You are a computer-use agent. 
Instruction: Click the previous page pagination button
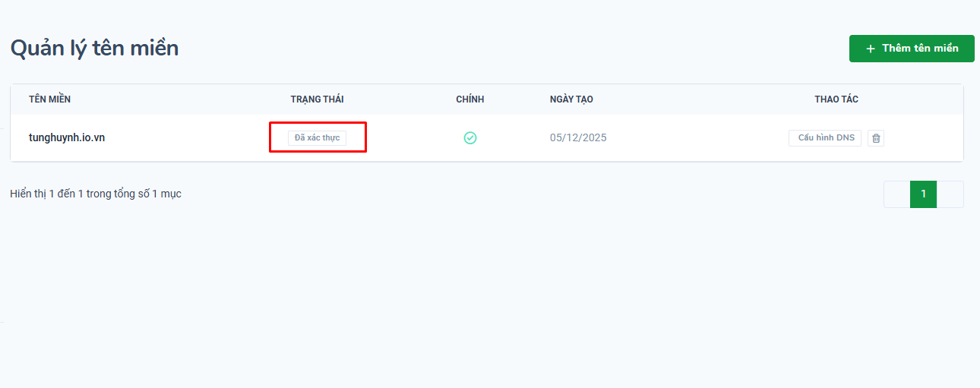pos(897,194)
